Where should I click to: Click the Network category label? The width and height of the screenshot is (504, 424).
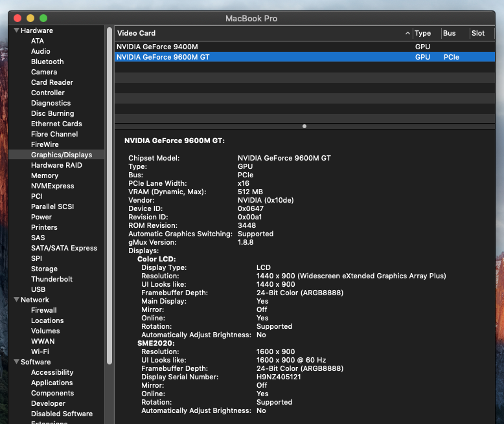[x=35, y=300]
